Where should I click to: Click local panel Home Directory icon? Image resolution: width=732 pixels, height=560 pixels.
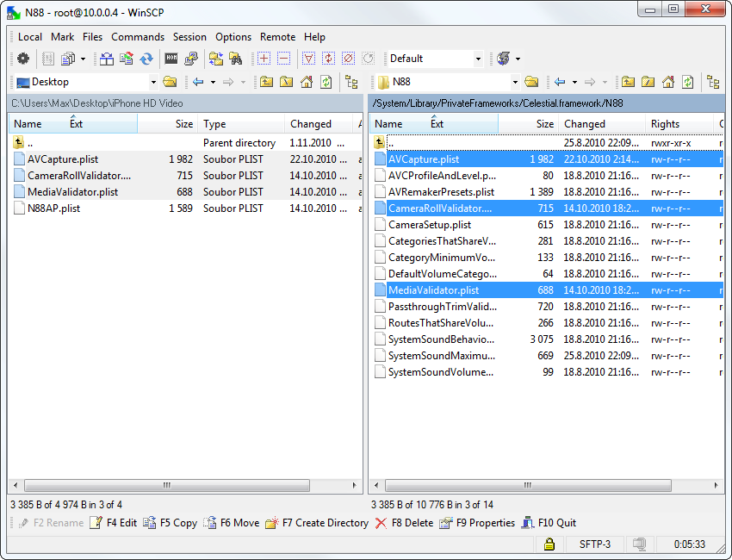coord(307,82)
